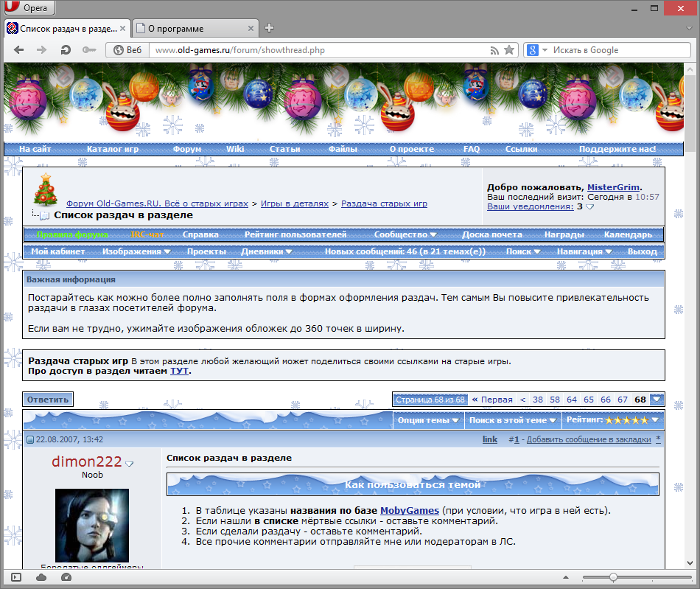Expand the 'Навигация' dropdown menu

(584, 251)
